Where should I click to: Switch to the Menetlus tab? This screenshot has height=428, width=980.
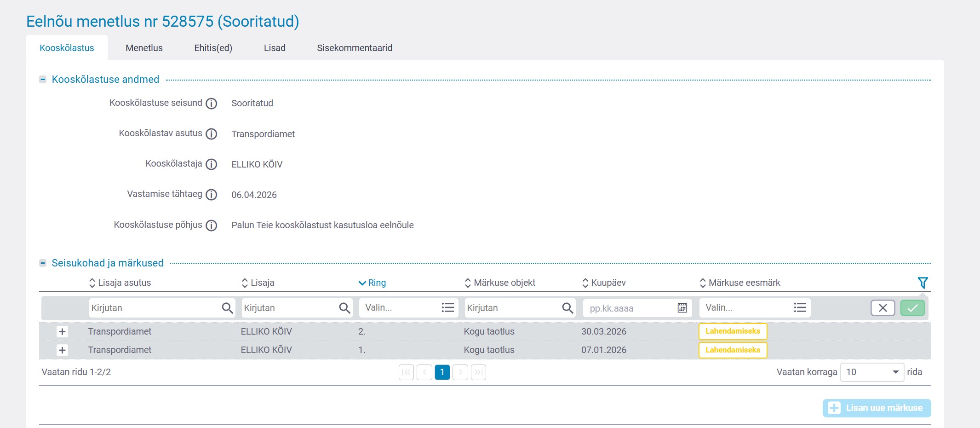(x=144, y=48)
